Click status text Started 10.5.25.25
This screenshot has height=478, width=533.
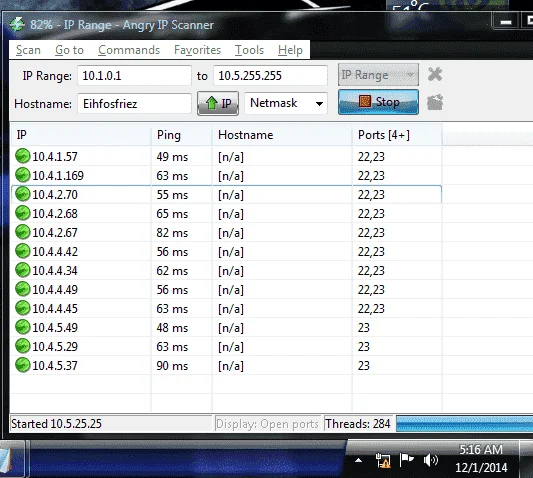tap(56, 424)
